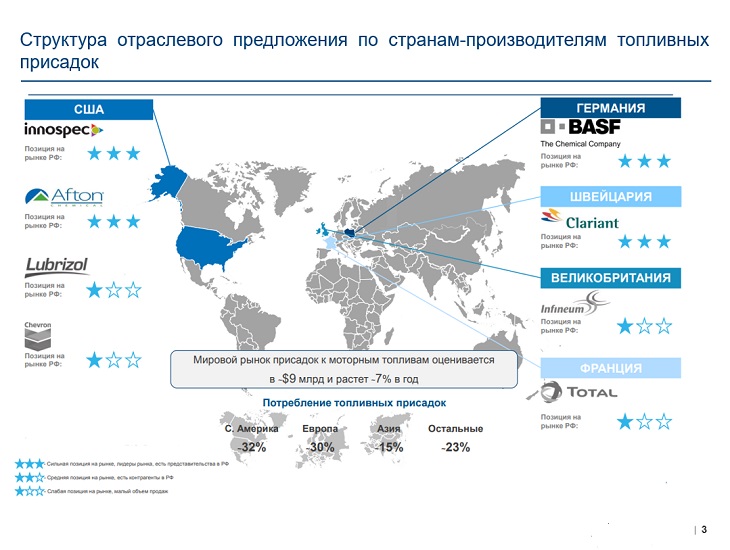730x550 pixels.
Task: Click the Total one-star rating
Action: (x=644, y=422)
